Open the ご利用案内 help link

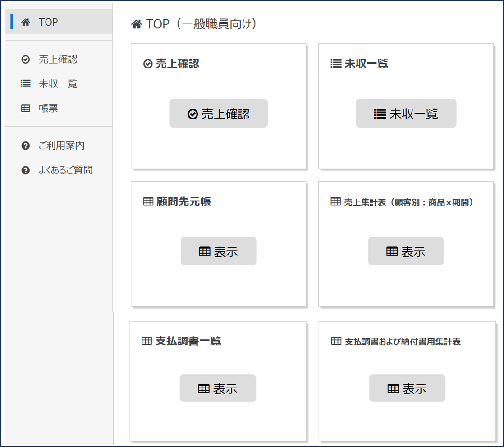tap(61, 146)
